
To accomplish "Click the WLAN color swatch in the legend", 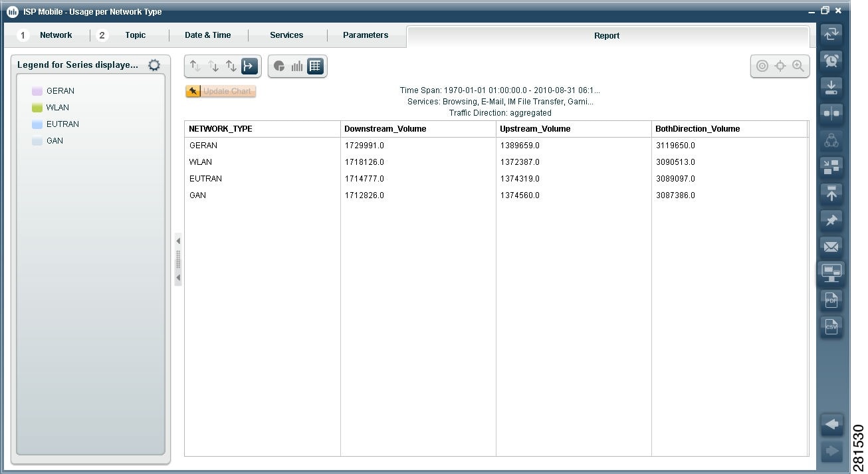I will tap(37, 107).
